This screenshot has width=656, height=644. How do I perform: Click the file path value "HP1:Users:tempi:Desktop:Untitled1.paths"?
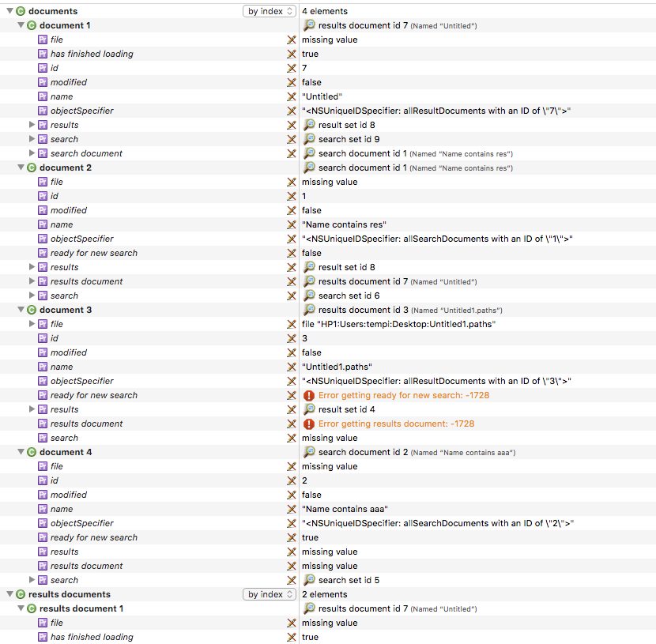pyautogui.click(x=398, y=324)
